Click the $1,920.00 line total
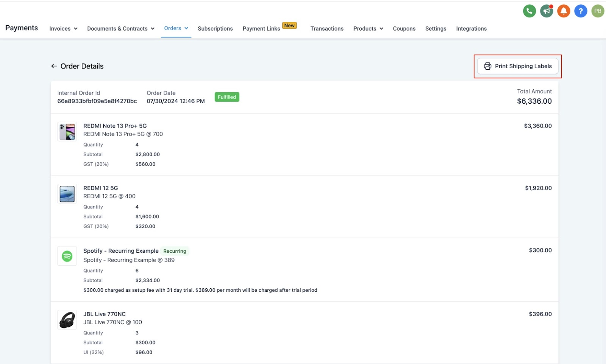This screenshot has height=364, width=606. click(x=538, y=188)
